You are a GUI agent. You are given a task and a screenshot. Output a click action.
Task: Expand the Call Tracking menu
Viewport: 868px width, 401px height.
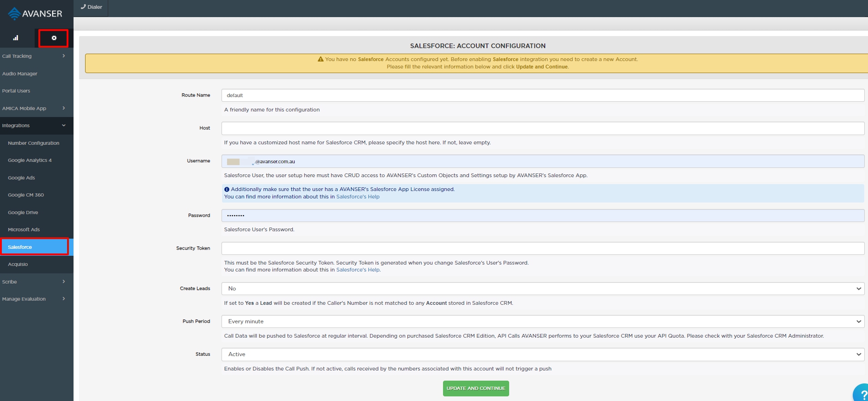pyautogui.click(x=37, y=56)
